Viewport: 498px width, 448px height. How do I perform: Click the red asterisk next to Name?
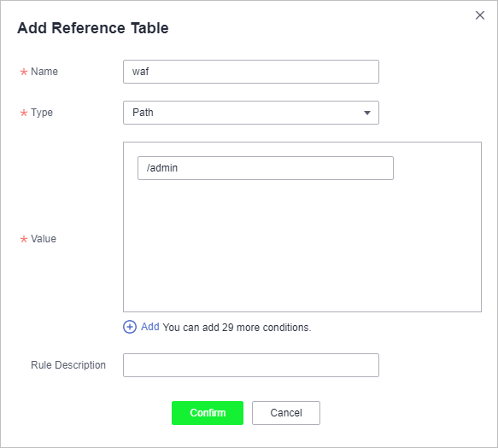point(24,72)
